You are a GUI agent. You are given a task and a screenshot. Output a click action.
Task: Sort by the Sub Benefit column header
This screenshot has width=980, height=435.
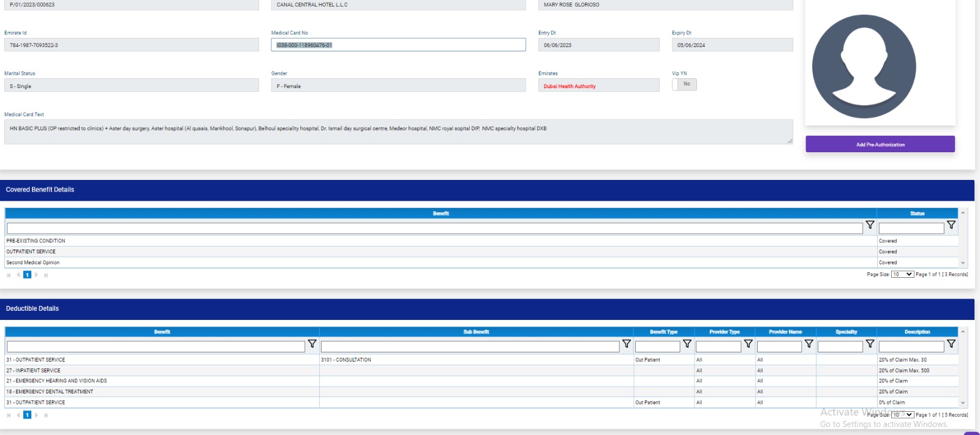pyautogui.click(x=476, y=332)
